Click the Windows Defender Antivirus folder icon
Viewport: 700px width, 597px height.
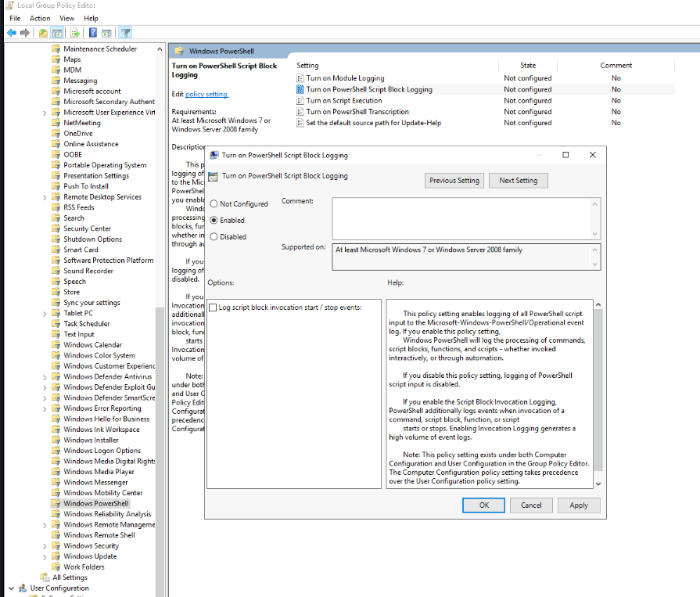56,376
